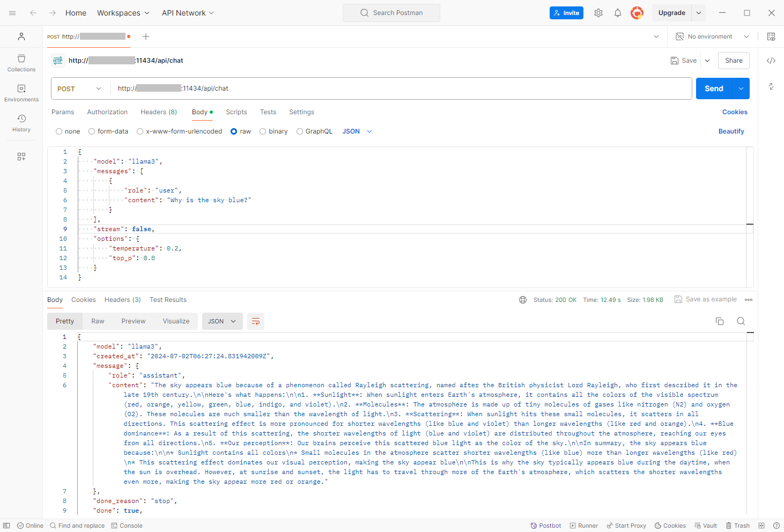Viewport: 784px width, 532px height.
Task: Launch the Collection Runner
Action: (x=583, y=526)
